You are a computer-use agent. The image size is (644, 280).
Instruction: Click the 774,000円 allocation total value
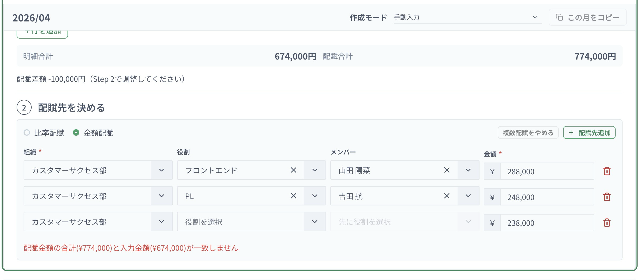[595, 56]
